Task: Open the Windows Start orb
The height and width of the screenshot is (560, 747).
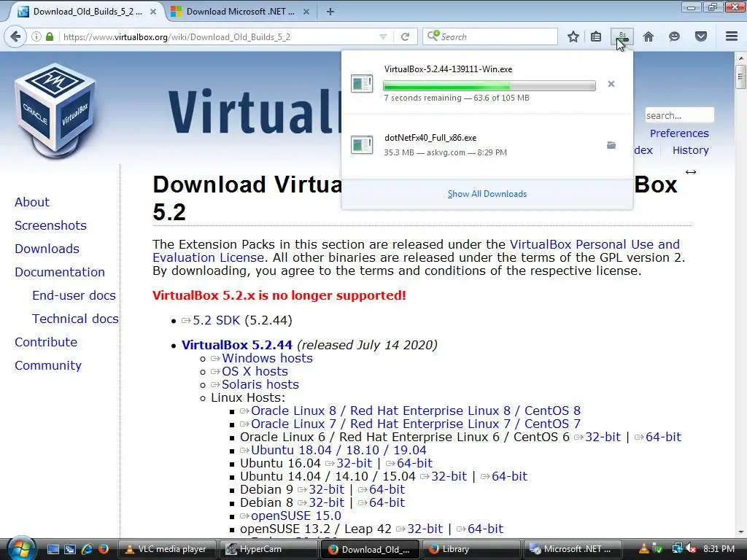Action: (x=21, y=548)
